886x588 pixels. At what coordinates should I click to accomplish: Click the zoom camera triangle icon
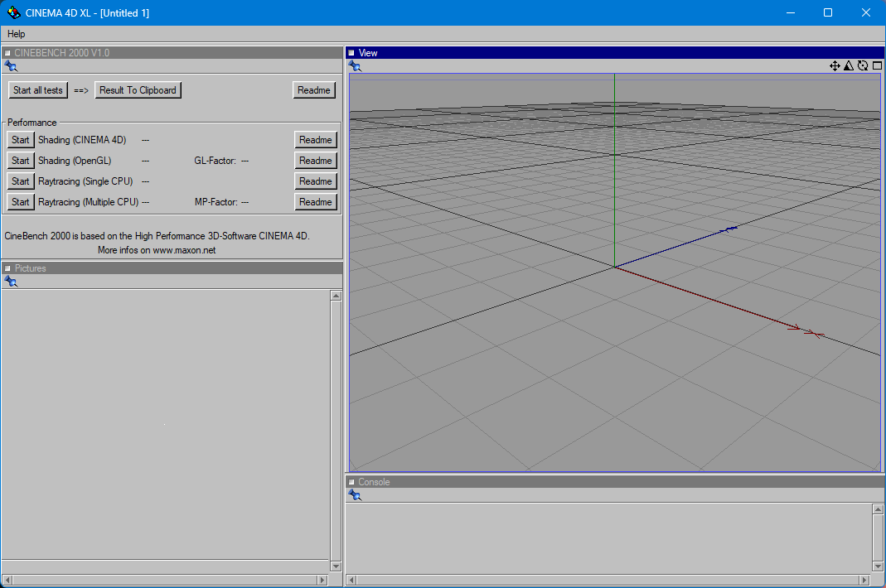[849, 66]
